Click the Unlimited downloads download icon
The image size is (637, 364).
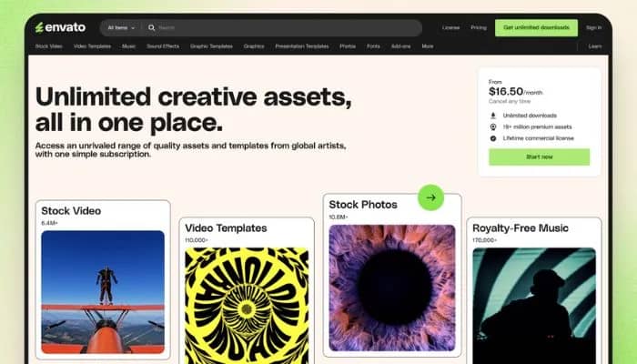click(493, 116)
